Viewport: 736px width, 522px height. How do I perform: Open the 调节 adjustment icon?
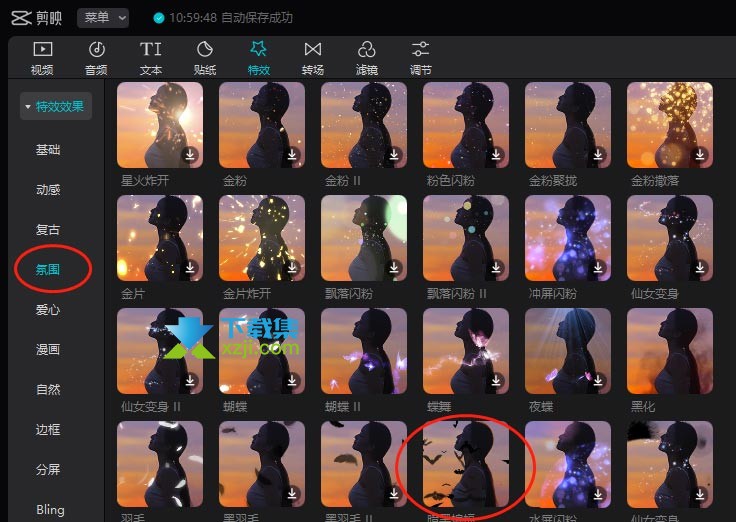pyautogui.click(x=421, y=49)
